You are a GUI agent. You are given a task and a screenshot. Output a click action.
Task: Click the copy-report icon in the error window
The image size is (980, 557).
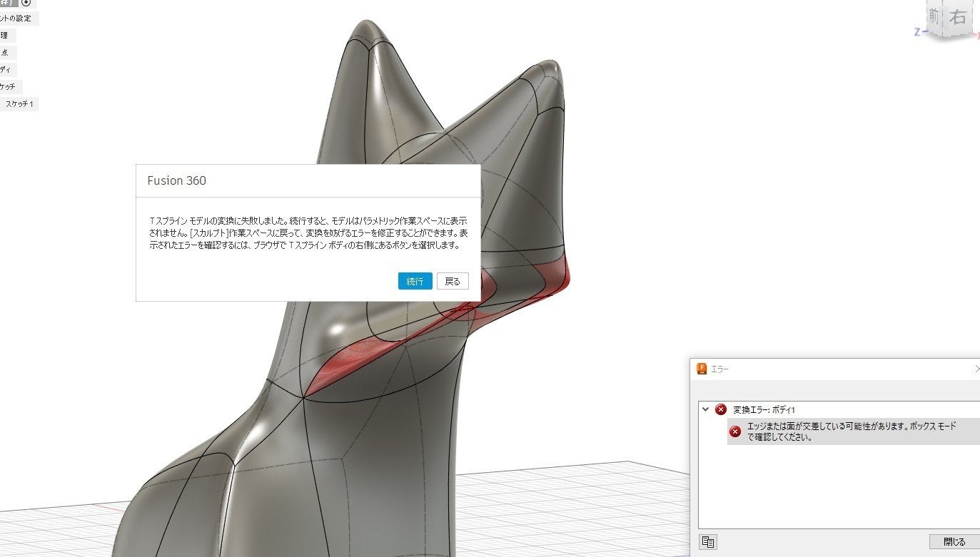point(708,541)
